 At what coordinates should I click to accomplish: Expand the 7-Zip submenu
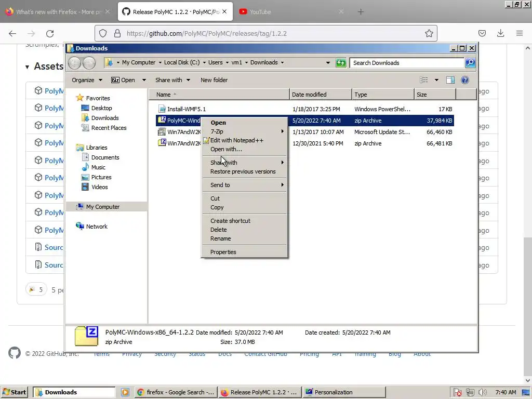[244, 131]
